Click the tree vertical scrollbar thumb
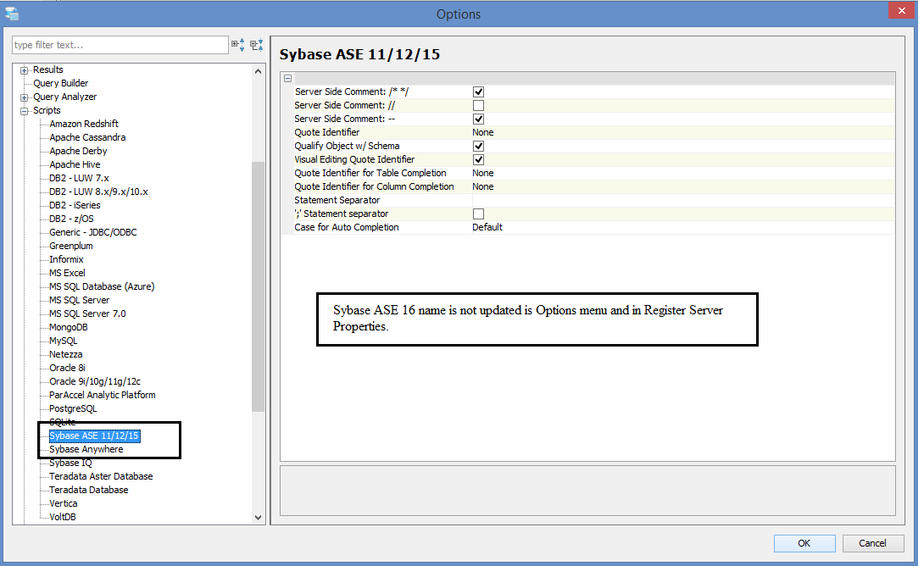 (258, 286)
